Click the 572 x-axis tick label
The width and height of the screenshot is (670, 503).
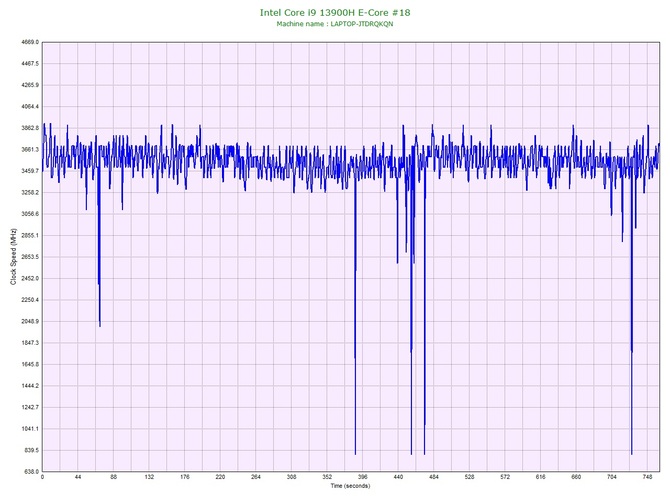click(505, 478)
